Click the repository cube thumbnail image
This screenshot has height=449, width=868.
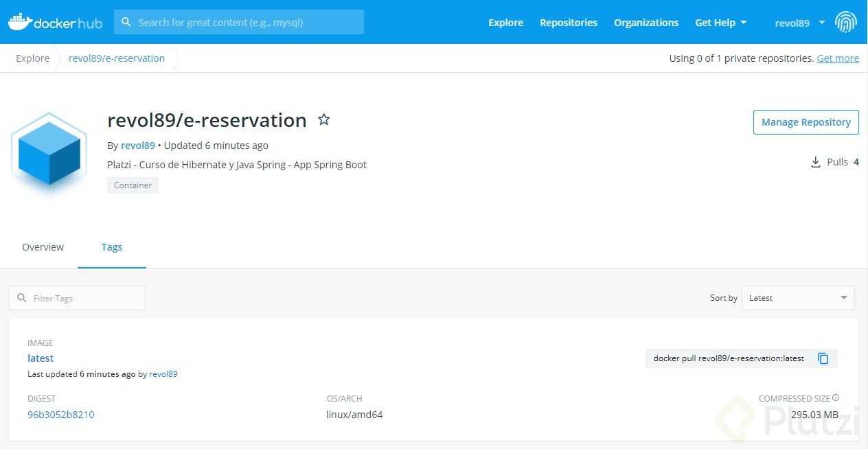48,152
